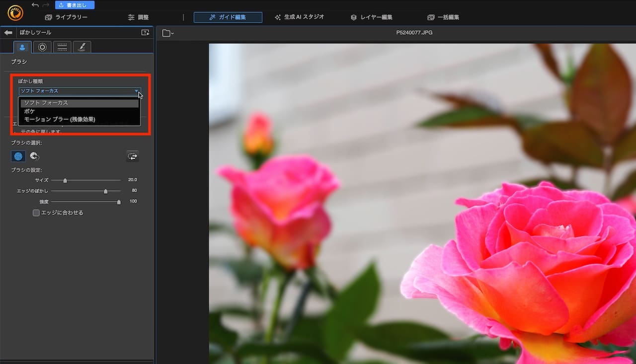The width and height of the screenshot is (636, 364).
Task: Click the invert selection swap icon
Action: point(132,156)
